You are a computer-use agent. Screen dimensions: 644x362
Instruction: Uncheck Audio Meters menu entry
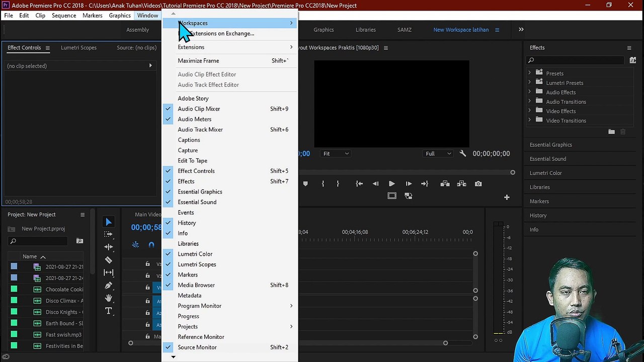coord(230,119)
